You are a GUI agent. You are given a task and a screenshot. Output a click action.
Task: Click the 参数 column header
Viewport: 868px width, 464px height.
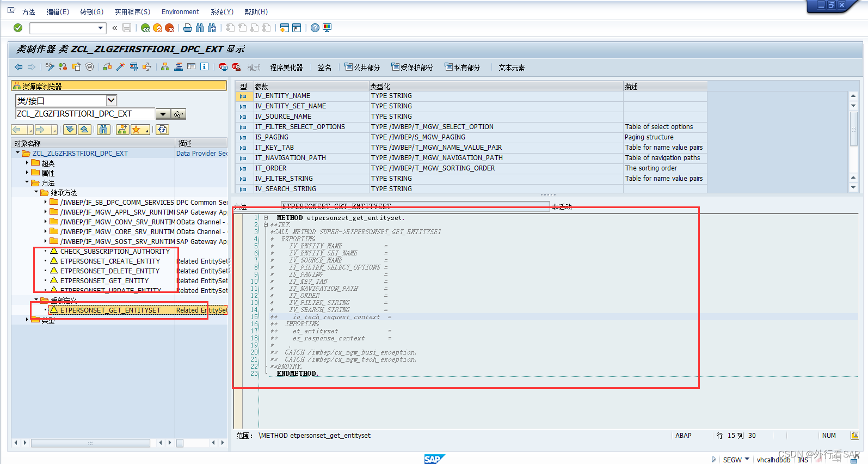(311, 86)
